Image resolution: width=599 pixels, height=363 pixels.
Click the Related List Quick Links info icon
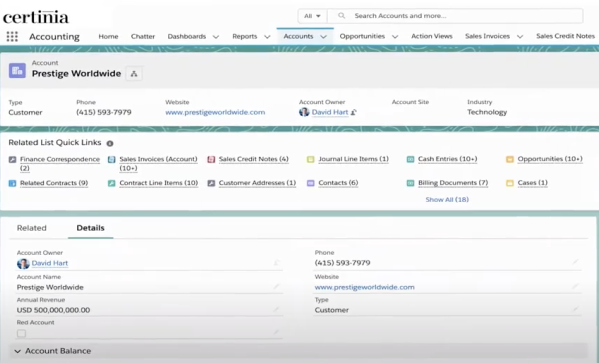[x=110, y=143]
